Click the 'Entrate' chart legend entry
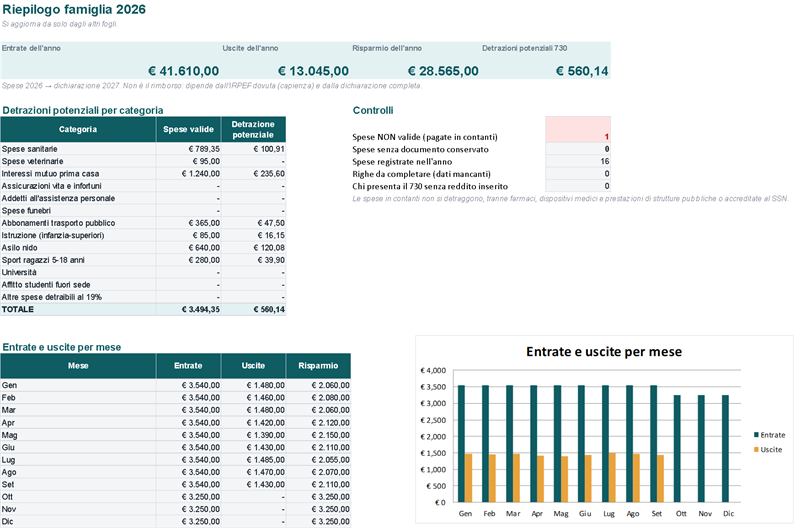The height and width of the screenshot is (528, 800). point(769,435)
